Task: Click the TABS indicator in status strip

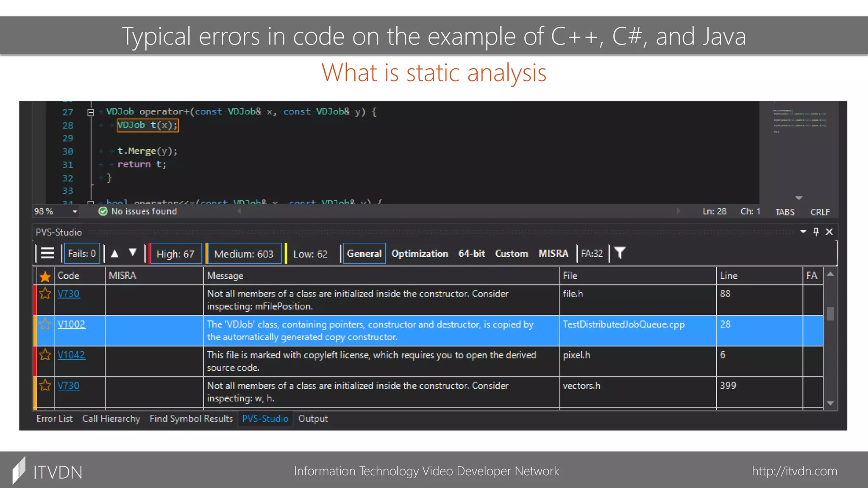Action: point(785,212)
